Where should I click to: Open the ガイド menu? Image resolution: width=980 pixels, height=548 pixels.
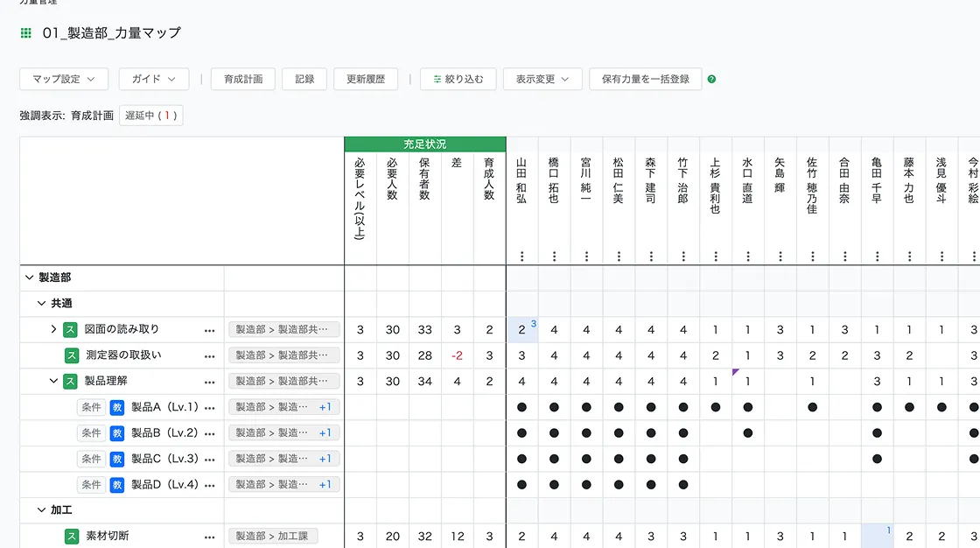[x=154, y=79]
